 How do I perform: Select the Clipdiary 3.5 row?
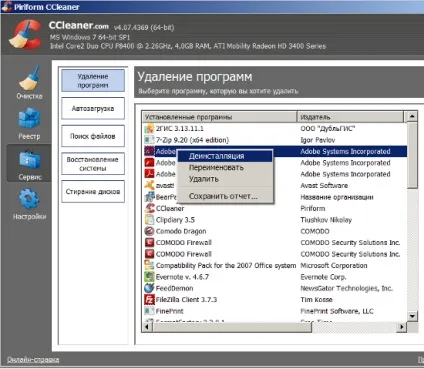[x=275, y=219]
